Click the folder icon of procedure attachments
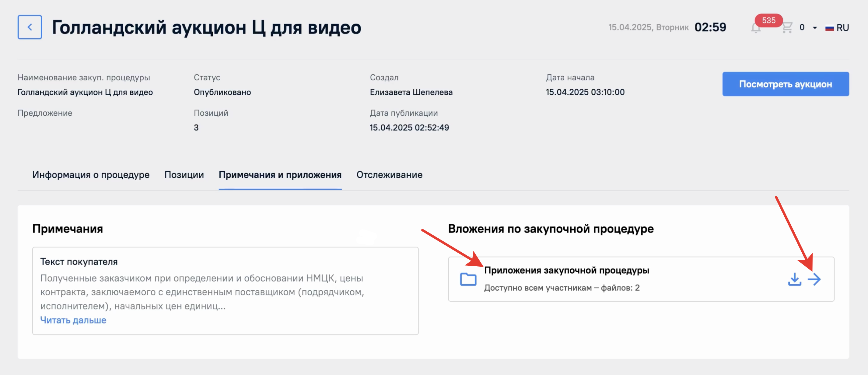This screenshot has height=375, width=868. coord(468,279)
